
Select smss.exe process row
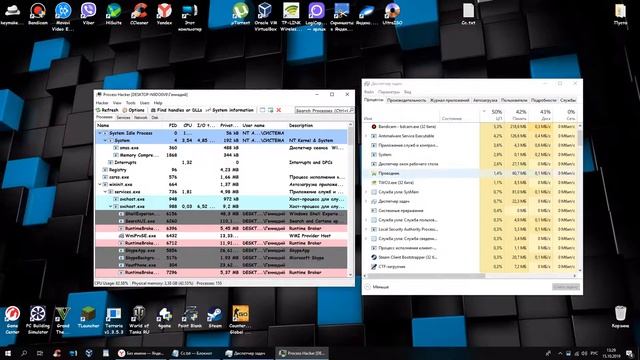point(221,148)
